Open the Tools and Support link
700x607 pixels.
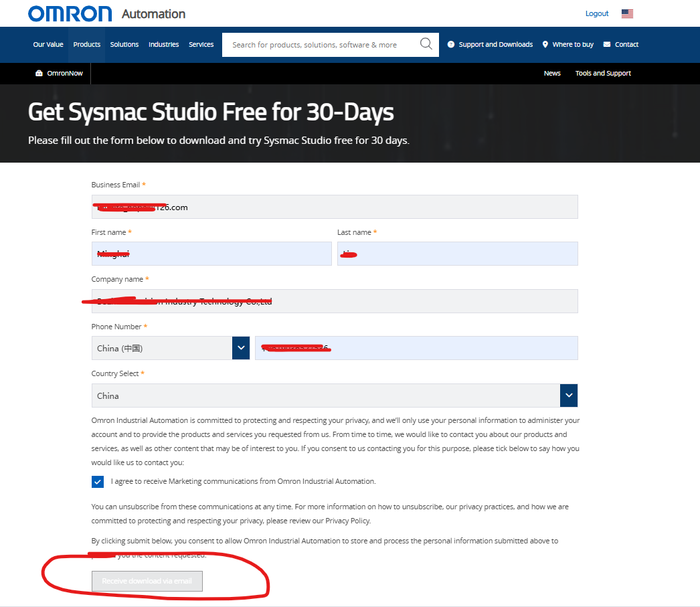[x=603, y=74]
